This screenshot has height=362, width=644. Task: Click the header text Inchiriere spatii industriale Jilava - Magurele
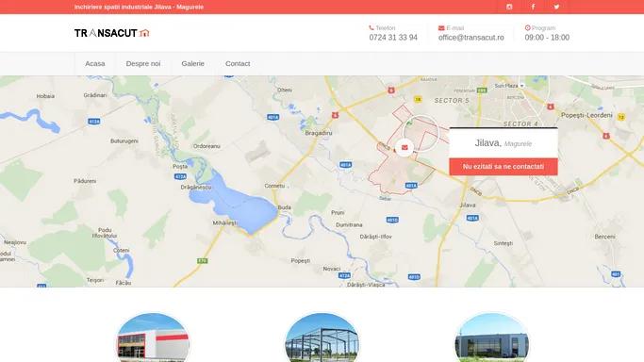[x=139, y=7]
